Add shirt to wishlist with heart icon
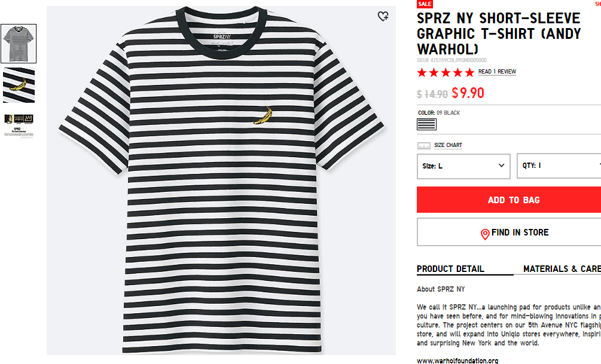Screen dimensions: 601x364 (x=383, y=16)
